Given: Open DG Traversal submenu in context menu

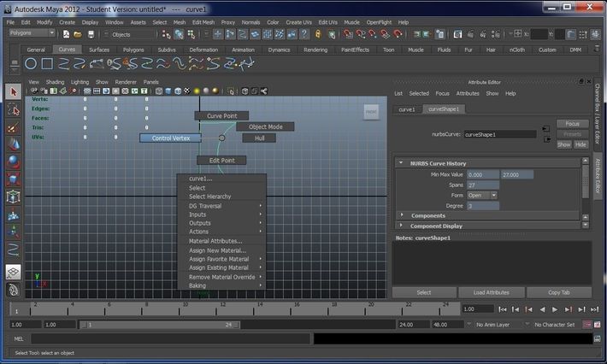Looking at the screenshot, I should pyautogui.click(x=221, y=206).
